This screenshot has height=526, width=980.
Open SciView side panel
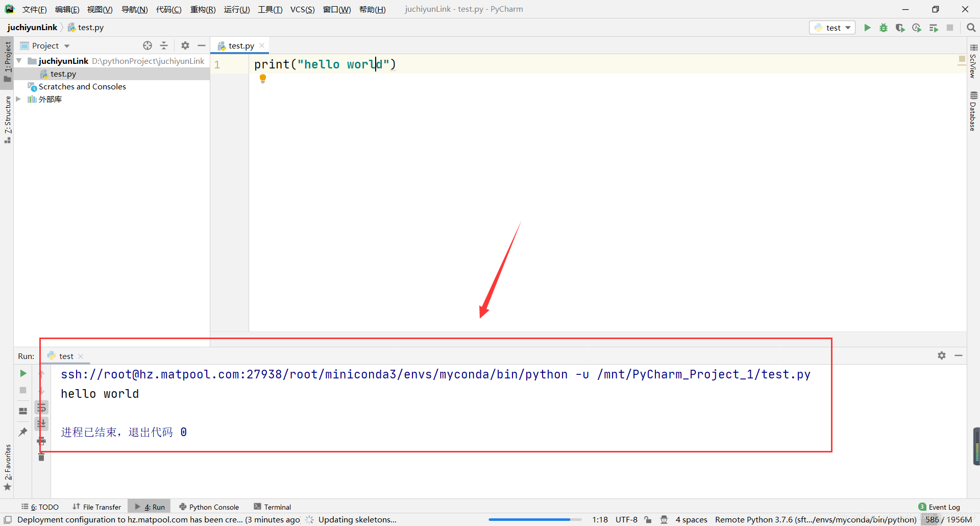(973, 61)
